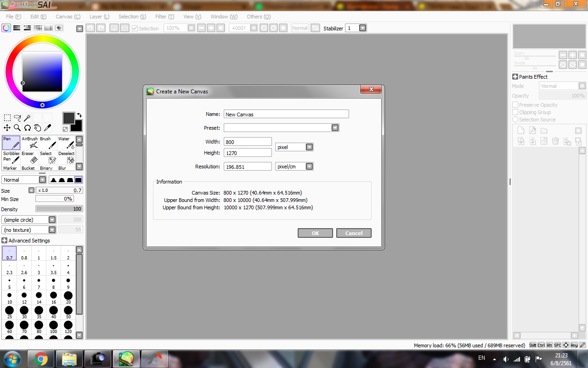Show the scratchpad panel
The image size is (588, 368).
[x=59, y=28]
